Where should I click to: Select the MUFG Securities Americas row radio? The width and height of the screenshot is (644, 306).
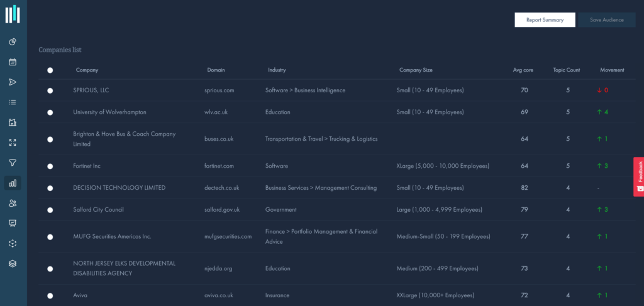coord(50,237)
